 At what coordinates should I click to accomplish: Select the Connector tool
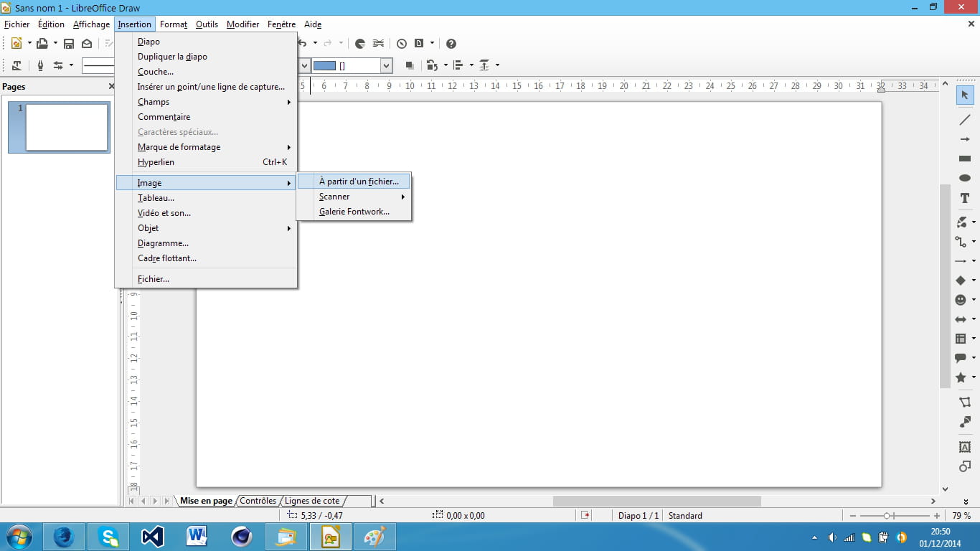point(962,242)
